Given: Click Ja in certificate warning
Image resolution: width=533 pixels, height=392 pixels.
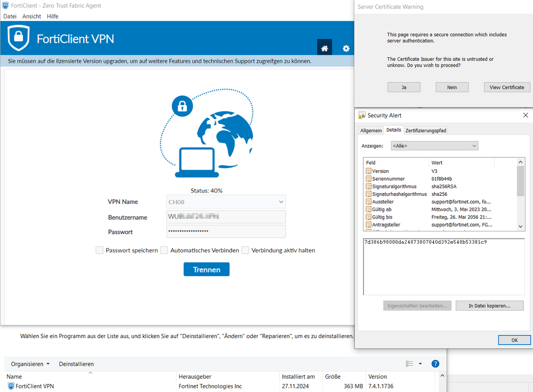Looking at the screenshot, I should click(404, 87).
